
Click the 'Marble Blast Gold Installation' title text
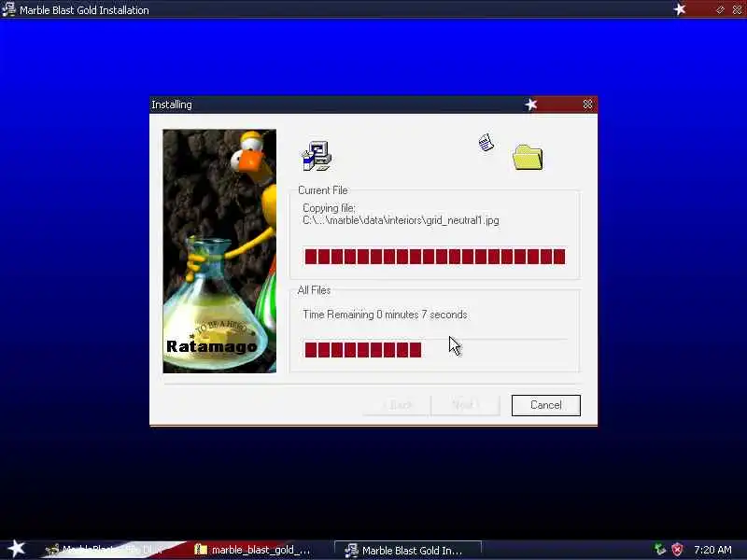tap(84, 10)
